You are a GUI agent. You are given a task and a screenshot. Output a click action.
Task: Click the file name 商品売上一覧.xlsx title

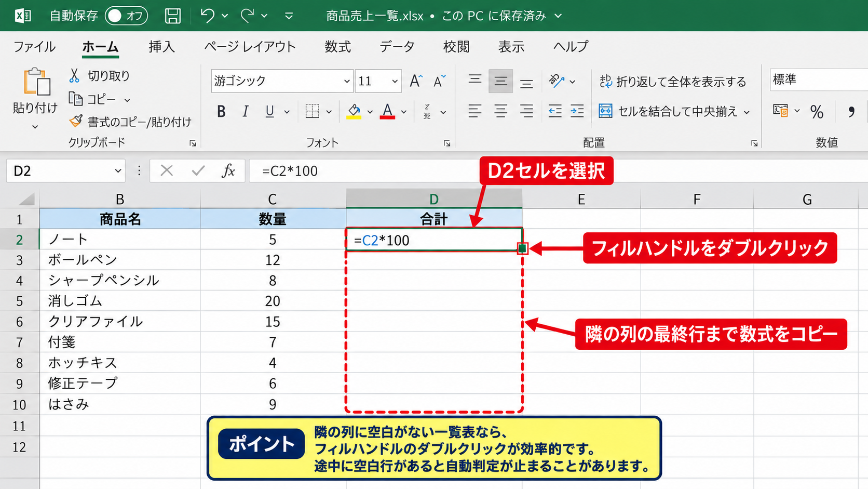[x=375, y=16]
